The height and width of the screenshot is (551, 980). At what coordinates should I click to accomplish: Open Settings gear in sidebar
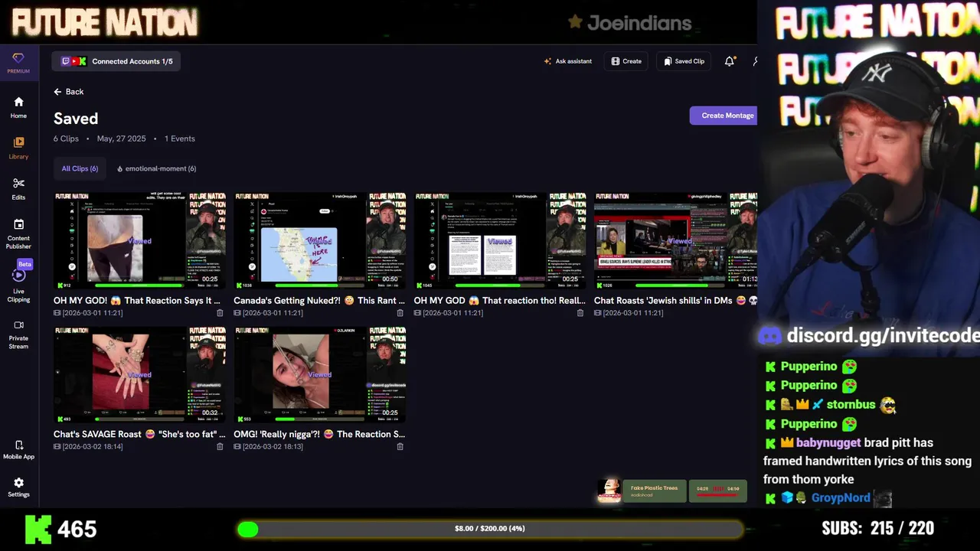(x=18, y=487)
